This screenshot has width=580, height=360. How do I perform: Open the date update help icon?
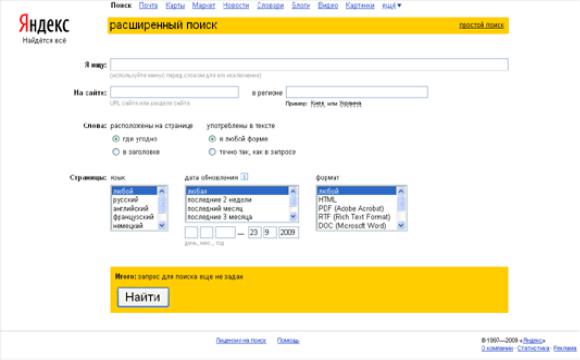pyautogui.click(x=244, y=177)
